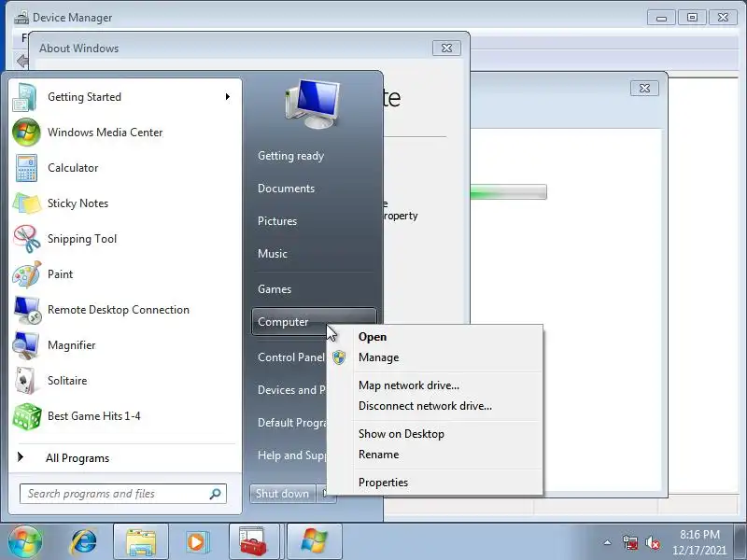The height and width of the screenshot is (560, 747).
Task: Launch Windows Media Player from taskbar
Action: pos(196,542)
